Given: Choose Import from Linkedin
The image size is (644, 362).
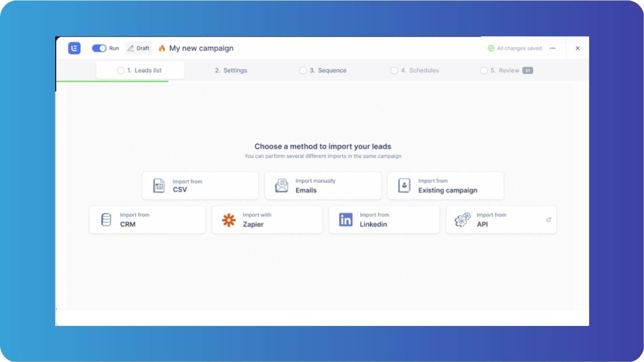Looking at the screenshot, I should 384,220.
